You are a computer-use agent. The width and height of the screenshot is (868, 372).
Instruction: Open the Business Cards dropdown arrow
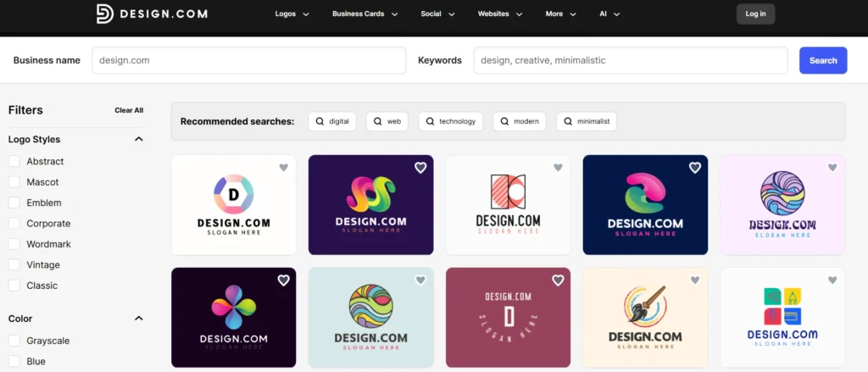[395, 14]
